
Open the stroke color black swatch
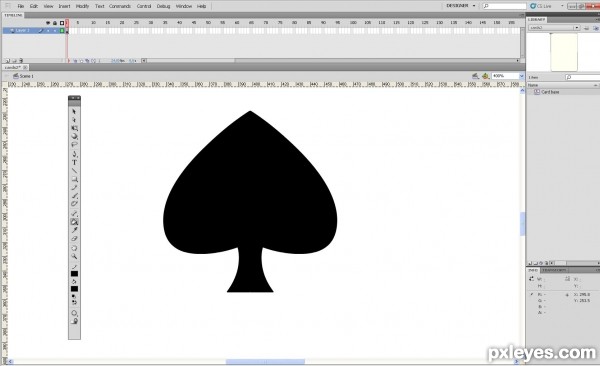74,274
